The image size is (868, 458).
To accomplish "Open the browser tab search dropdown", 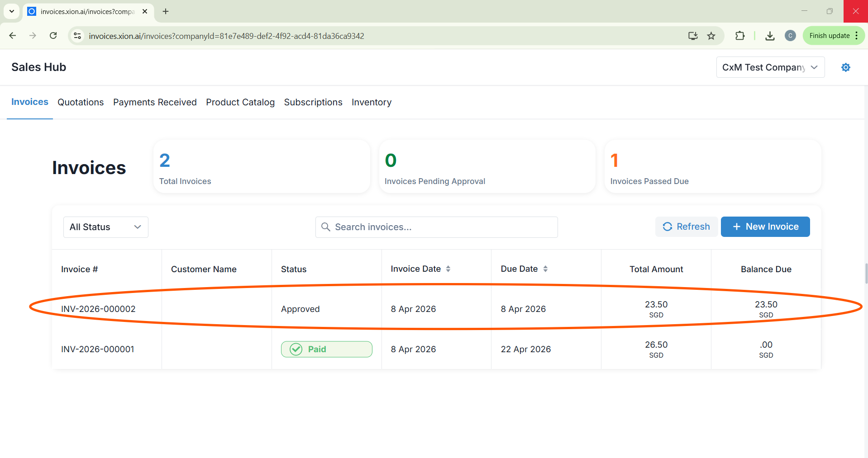I will [x=12, y=11].
